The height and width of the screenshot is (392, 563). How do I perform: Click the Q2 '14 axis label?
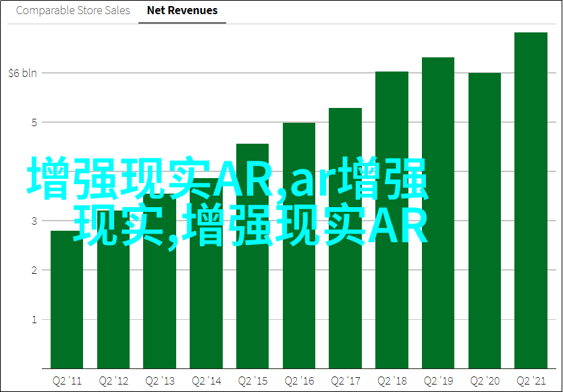(206, 381)
